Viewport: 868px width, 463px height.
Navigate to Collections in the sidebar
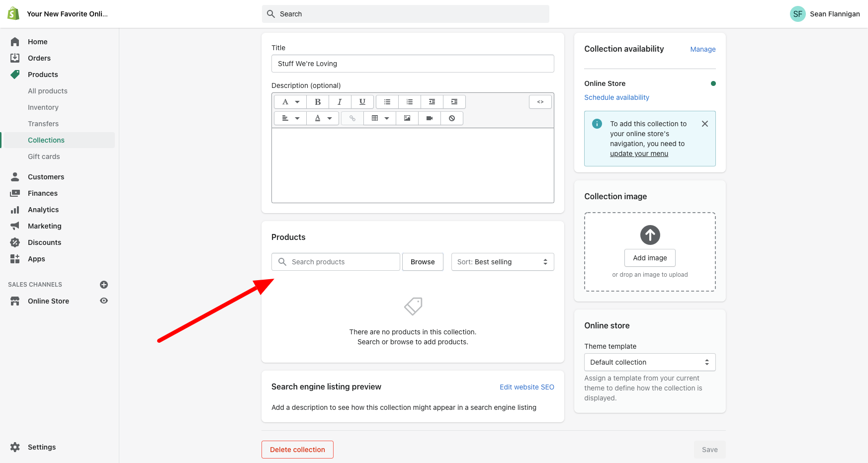pyautogui.click(x=46, y=140)
